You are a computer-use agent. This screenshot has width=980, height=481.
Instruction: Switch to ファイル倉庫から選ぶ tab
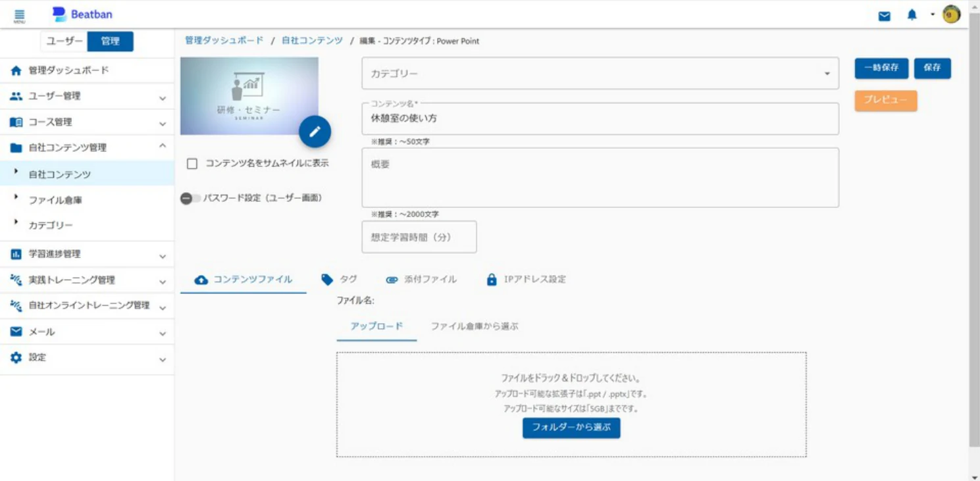(475, 326)
